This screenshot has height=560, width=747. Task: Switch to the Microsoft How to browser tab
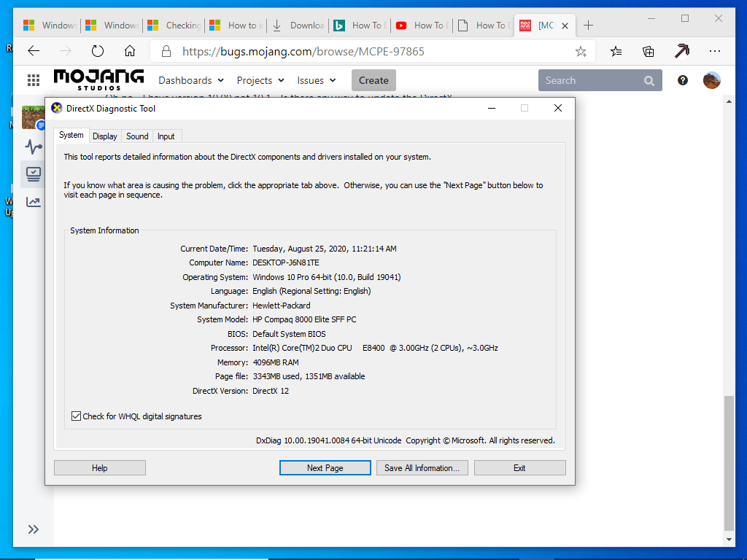pyautogui.click(x=236, y=26)
